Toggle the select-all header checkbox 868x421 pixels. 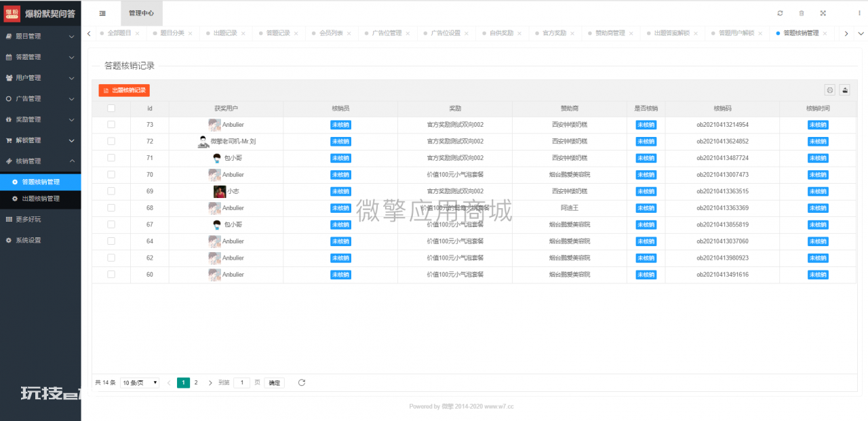click(x=111, y=108)
